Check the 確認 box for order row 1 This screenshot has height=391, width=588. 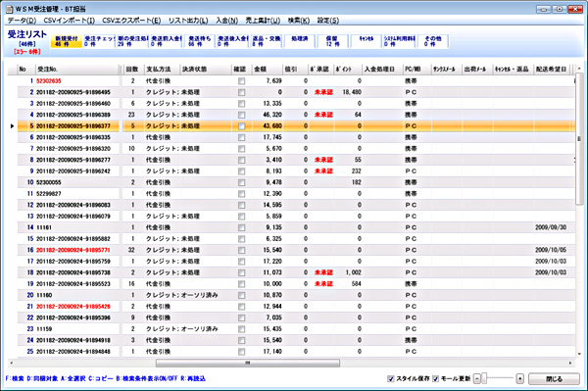click(x=241, y=81)
